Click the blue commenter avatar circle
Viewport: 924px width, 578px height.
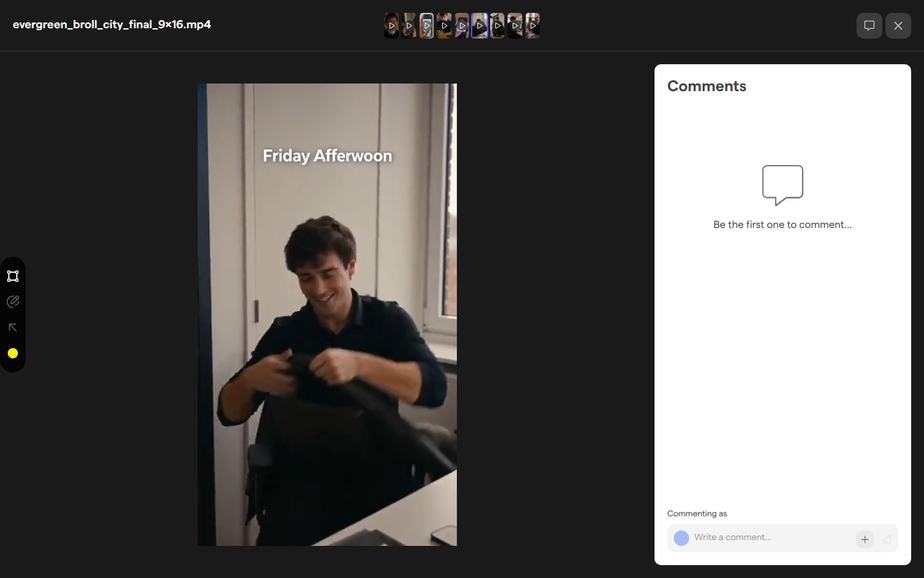pos(681,538)
